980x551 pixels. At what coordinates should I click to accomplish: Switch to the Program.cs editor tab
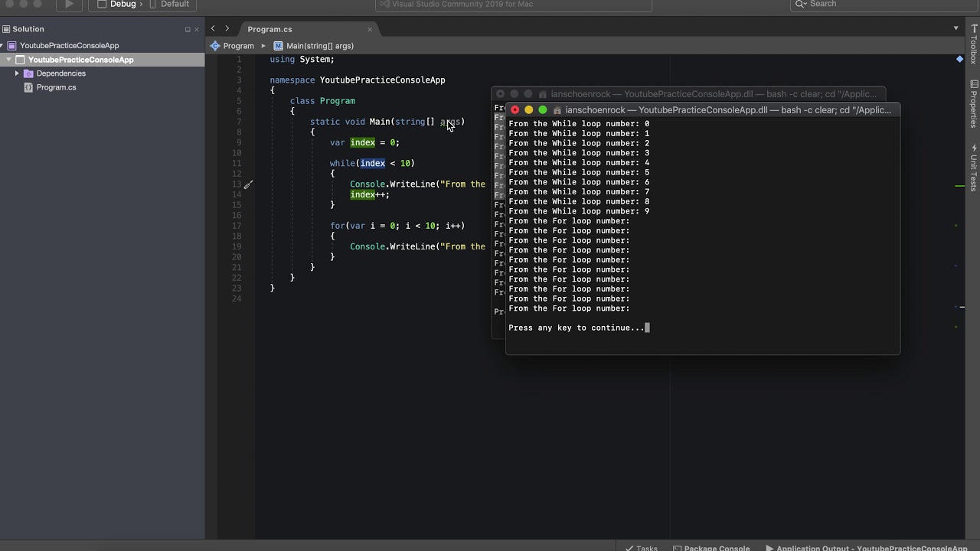pos(269,29)
